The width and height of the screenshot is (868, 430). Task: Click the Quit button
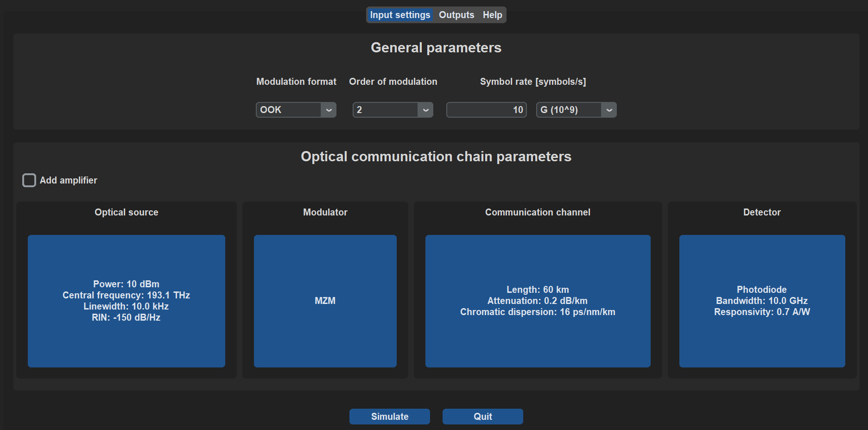[x=482, y=416]
